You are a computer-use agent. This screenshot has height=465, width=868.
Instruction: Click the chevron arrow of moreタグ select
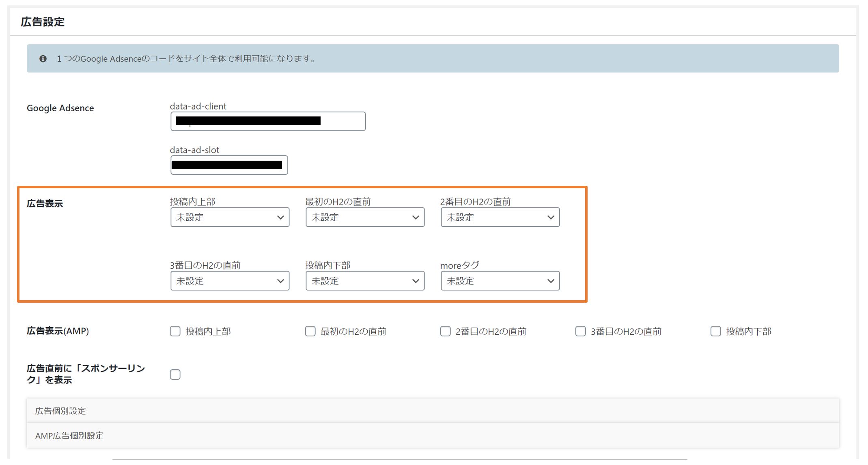[x=551, y=281]
